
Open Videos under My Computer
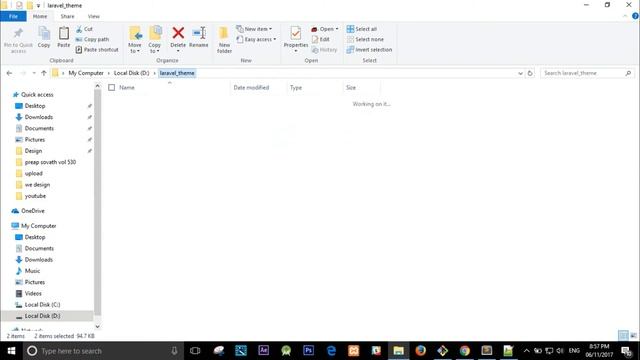[33, 293]
